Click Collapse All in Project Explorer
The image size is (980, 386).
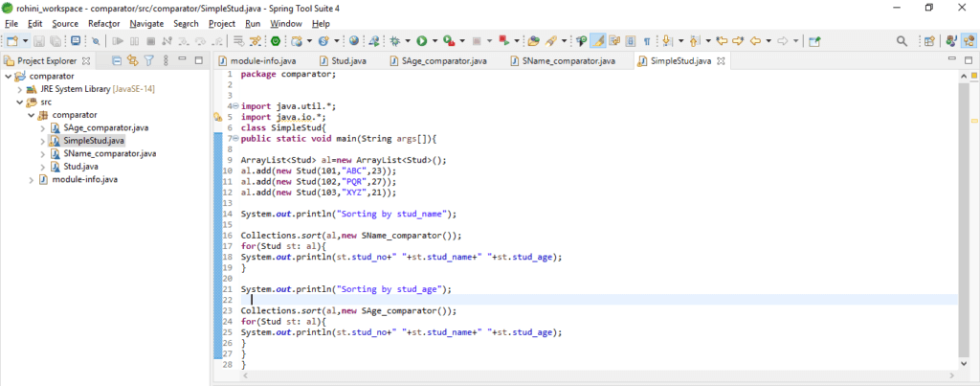pos(117,60)
